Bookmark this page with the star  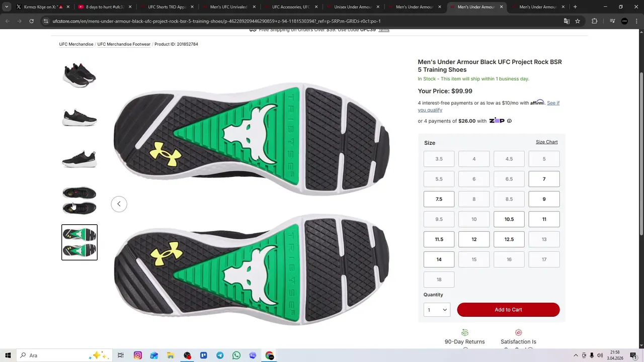[578, 21]
